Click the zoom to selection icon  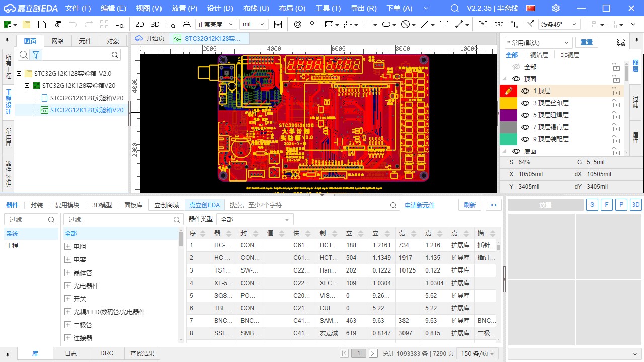(x=171, y=24)
